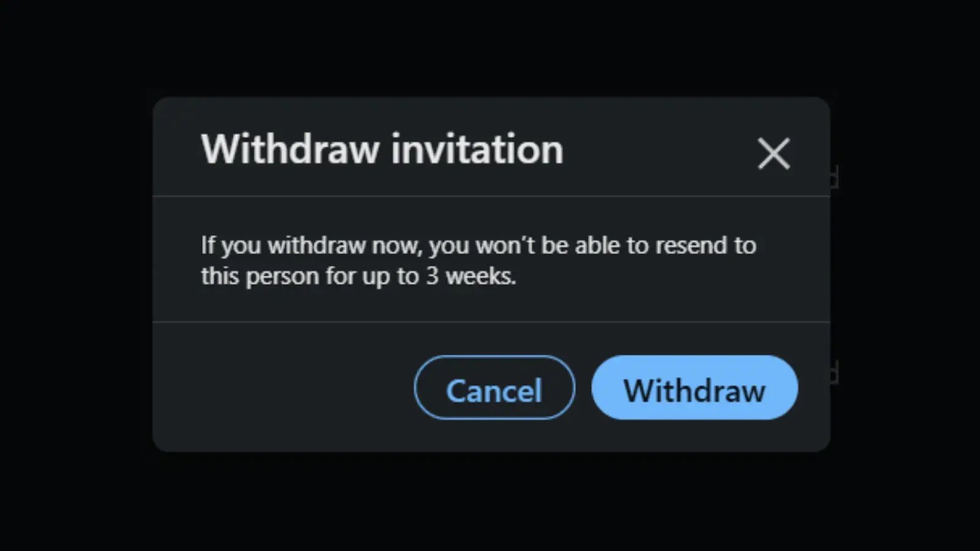
Task: Tap the light blue Withdraw pill button
Action: (x=695, y=388)
